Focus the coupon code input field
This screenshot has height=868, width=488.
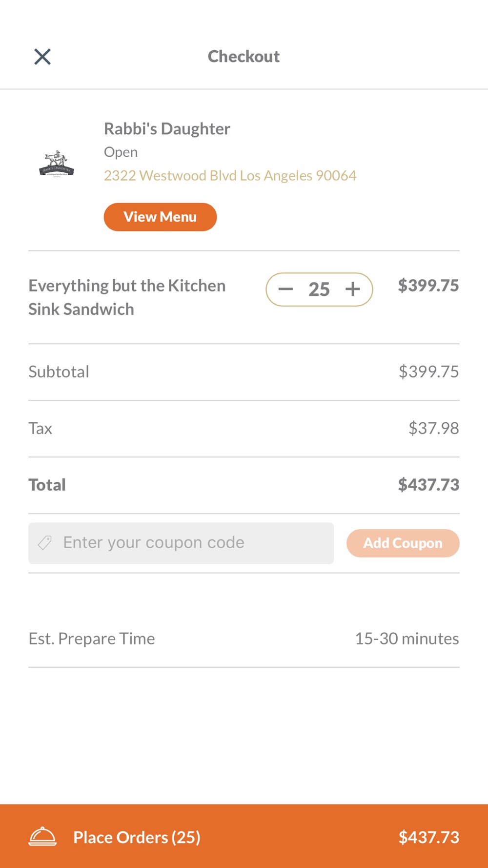point(190,543)
